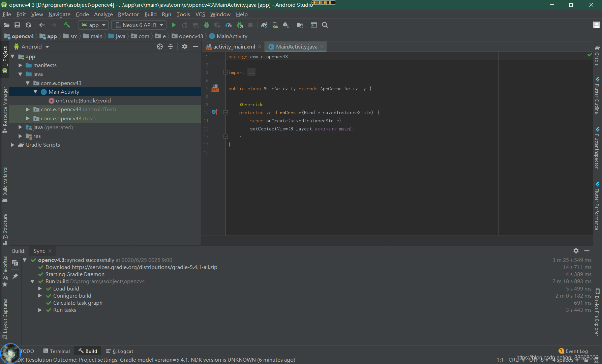
Task: Click the Collapse All icon in Project panel
Action: [x=171, y=47]
